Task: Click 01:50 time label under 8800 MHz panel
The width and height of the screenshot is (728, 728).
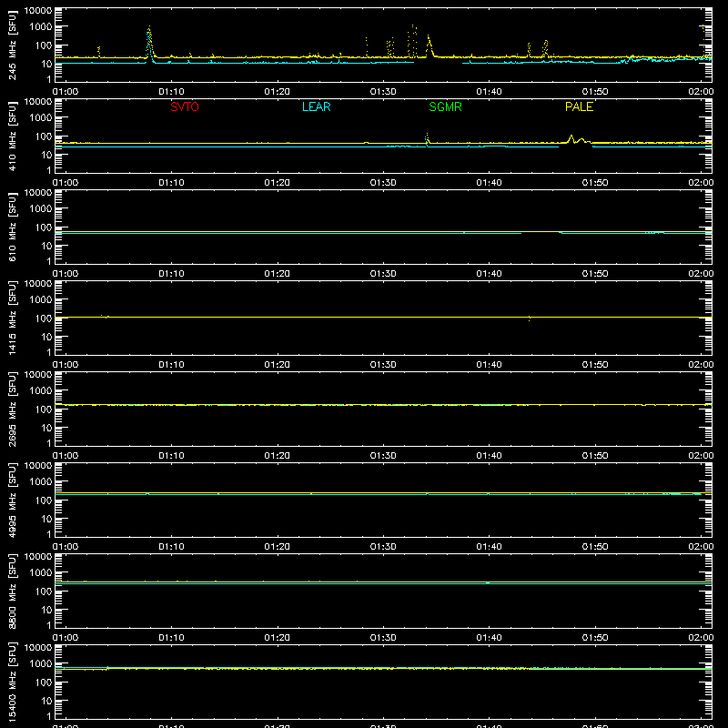Action: pyautogui.click(x=595, y=638)
